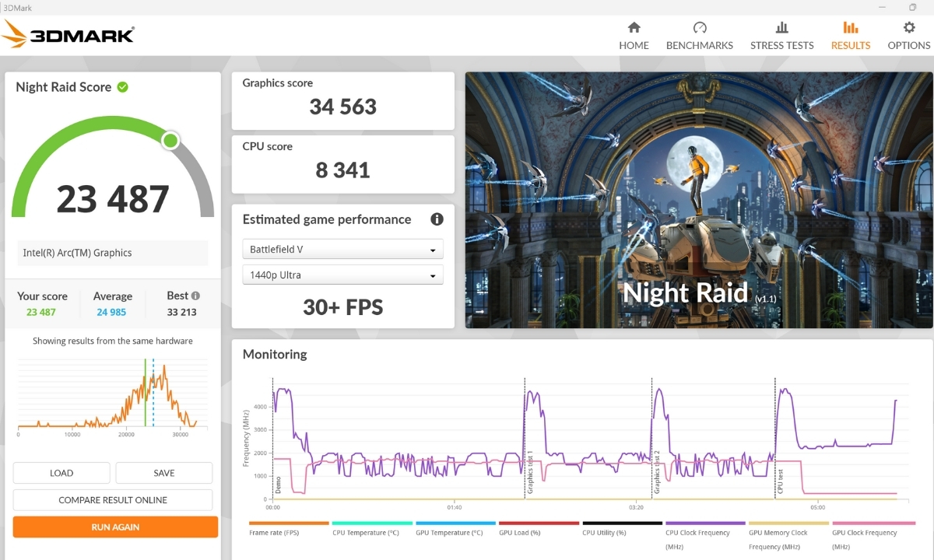Image resolution: width=934 pixels, height=560 pixels.
Task: Click the restore window button in title bar
Action: tap(913, 7)
